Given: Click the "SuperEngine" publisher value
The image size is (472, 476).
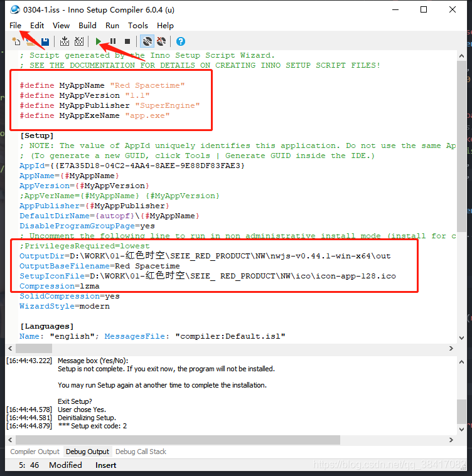Looking at the screenshot, I should 168,105.
